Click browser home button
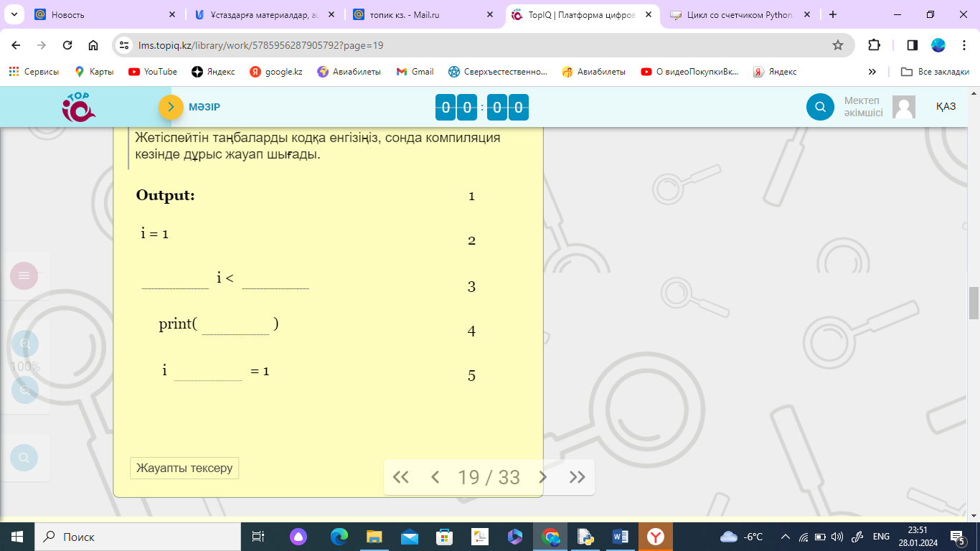 pos(93,45)
